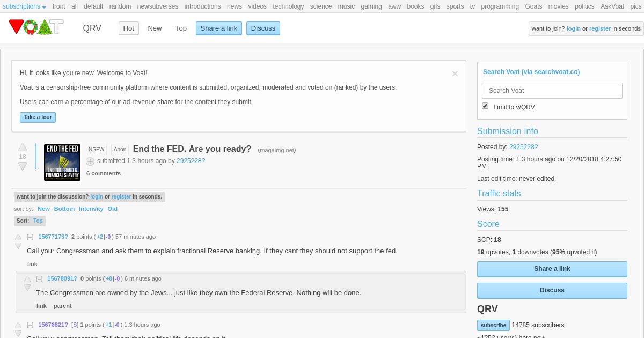Click link under comment 15677173
Viewport: 644px width, 338px height.
click(x=32, y=264)
